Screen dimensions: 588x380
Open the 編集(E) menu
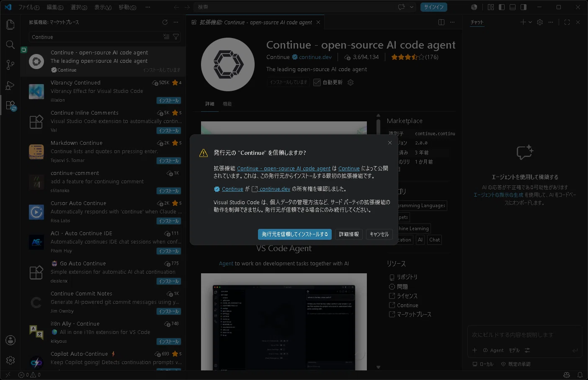(x=55, y=7)
